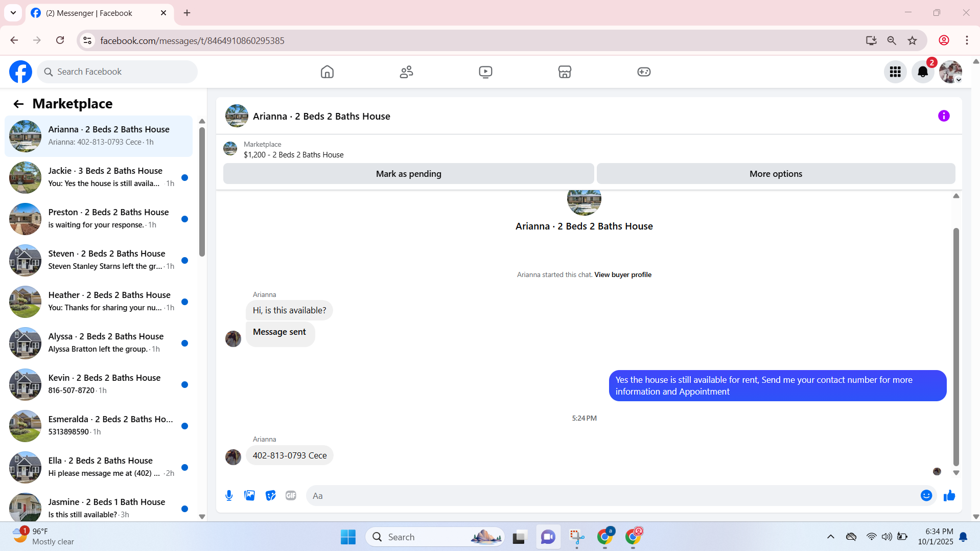Open Alyssa's 2 Beds 2 Baths House chat

tap(99, 343)
